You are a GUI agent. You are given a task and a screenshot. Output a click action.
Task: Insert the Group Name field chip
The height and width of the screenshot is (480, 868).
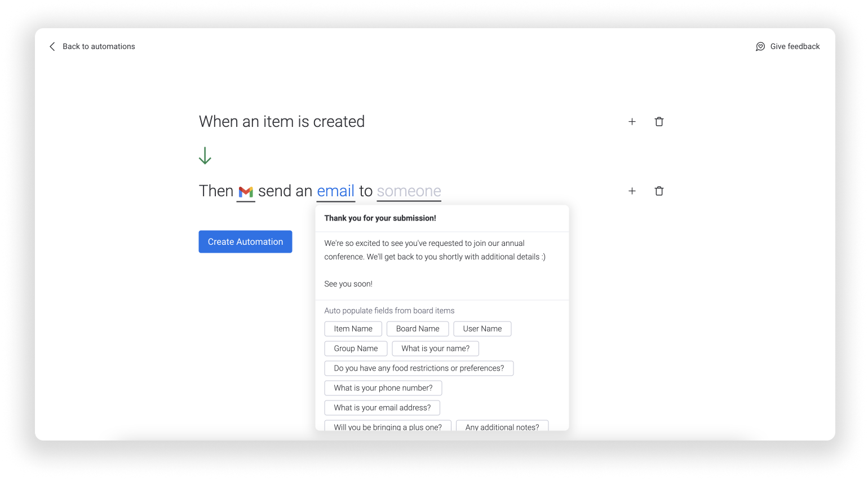click(356, 349)
